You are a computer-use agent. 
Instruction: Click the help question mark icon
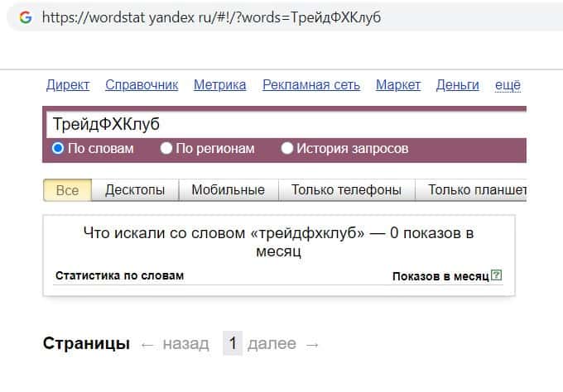click(496, 275)
